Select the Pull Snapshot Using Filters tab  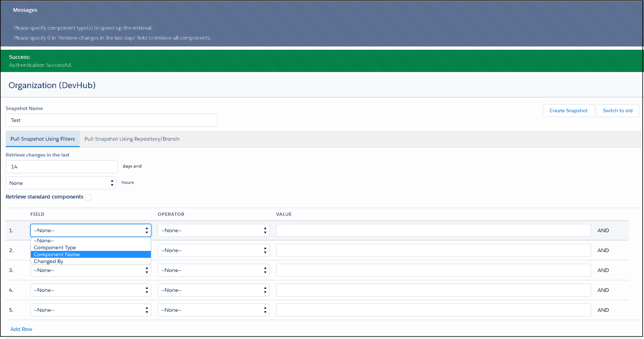pyautogui.click(x=42, y=139)
